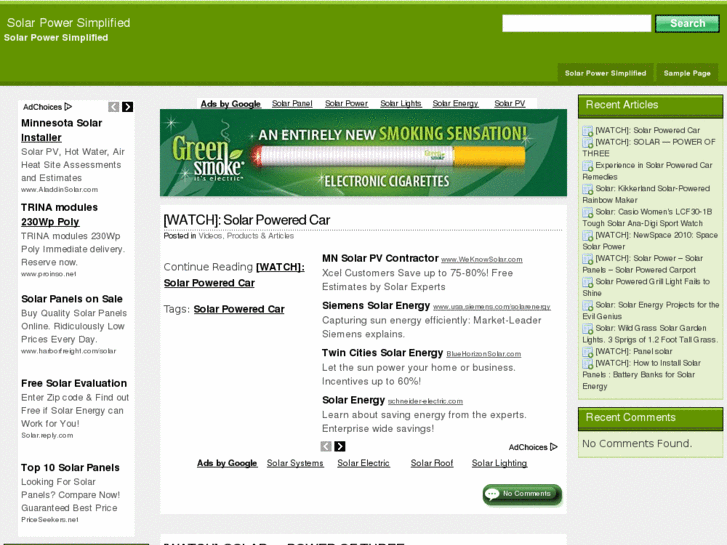
Task: Click post icon beside Wild Grass Solar Garden Lights
Action: point(587,328)
